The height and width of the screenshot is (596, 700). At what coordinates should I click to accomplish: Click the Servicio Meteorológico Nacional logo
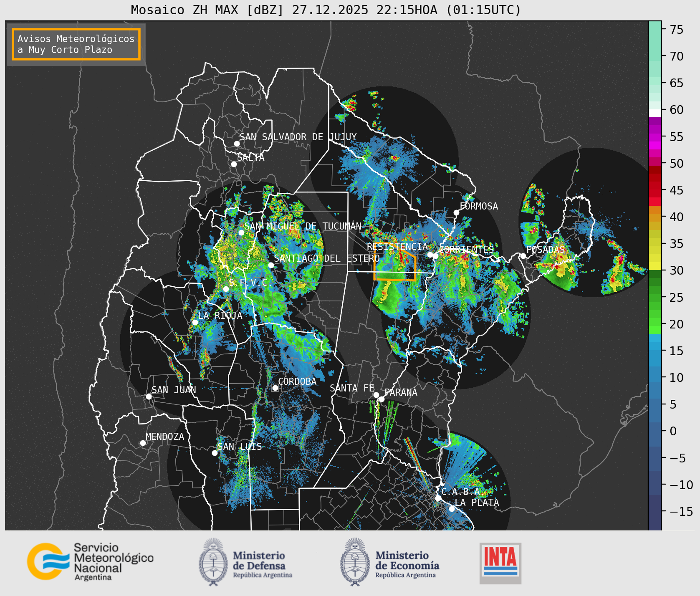91,561
